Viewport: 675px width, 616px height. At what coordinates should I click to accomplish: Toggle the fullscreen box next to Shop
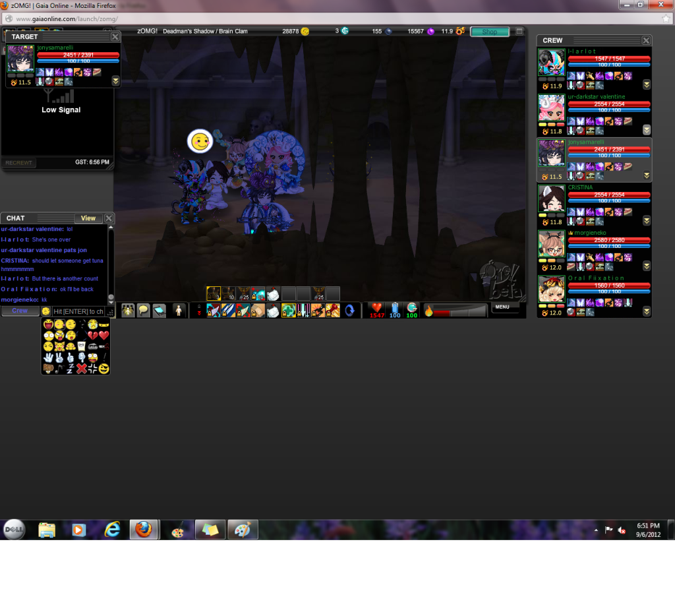pos(519,32)
